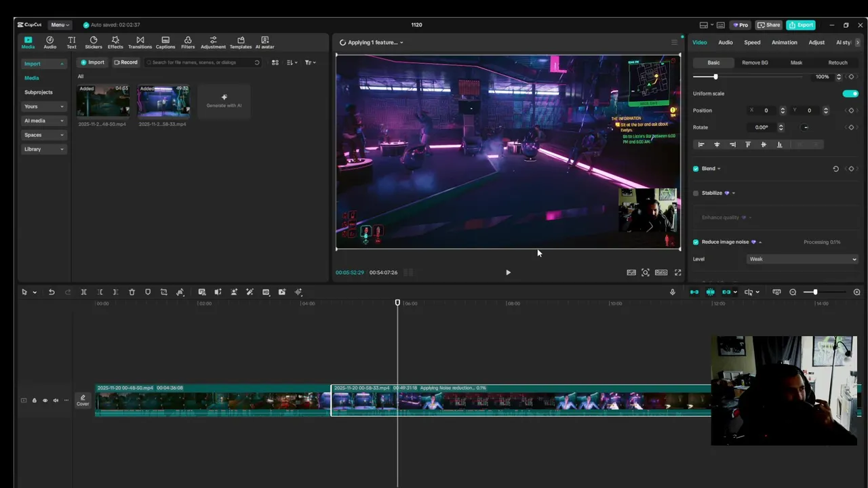Play the preview video

point(508,272)
